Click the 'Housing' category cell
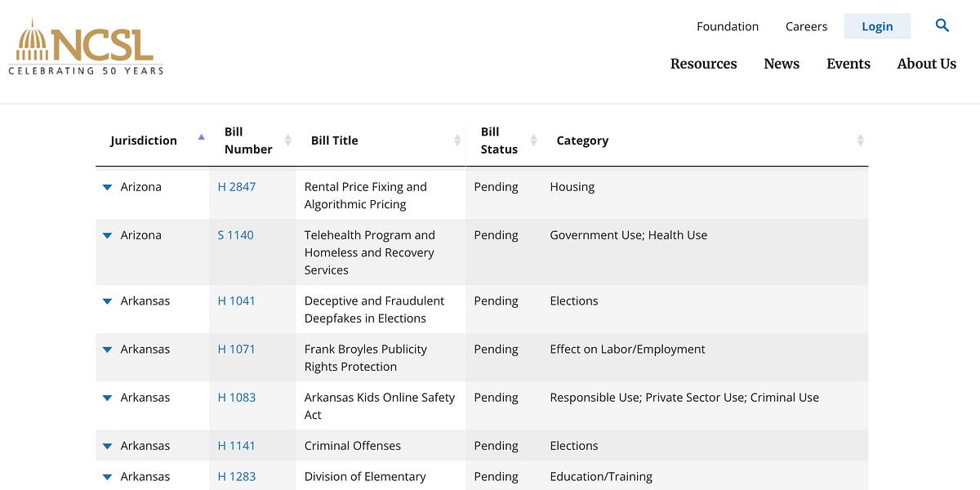 [572, 187]
